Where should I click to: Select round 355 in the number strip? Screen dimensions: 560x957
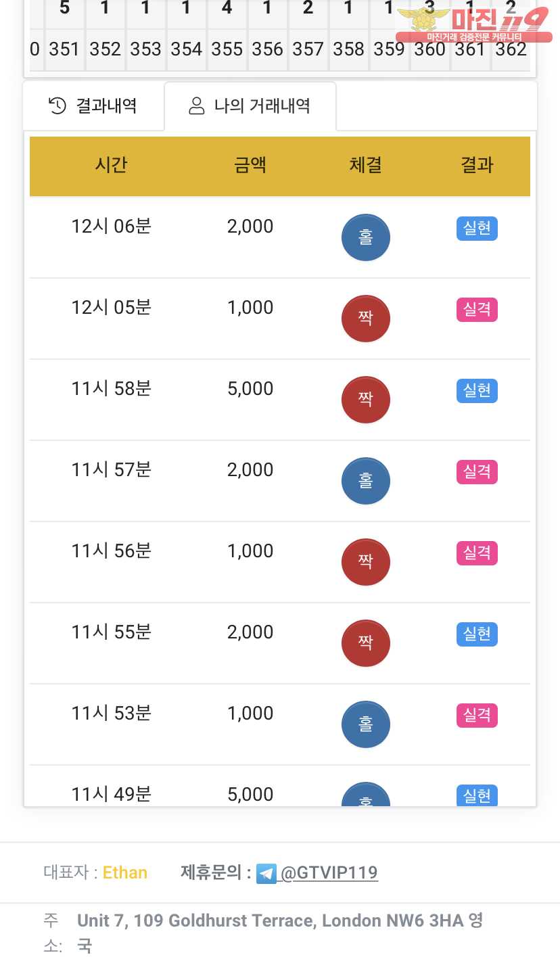[x=227, y=49]
